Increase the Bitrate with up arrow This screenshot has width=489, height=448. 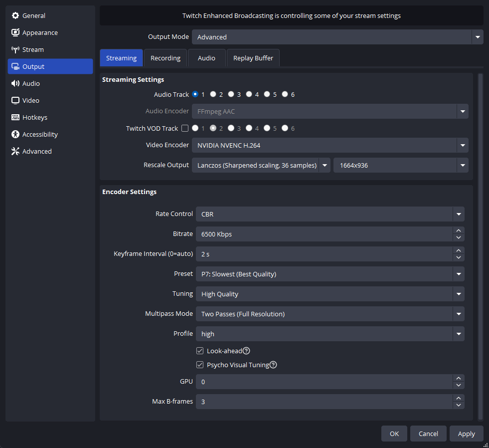(x=459, y=230)
